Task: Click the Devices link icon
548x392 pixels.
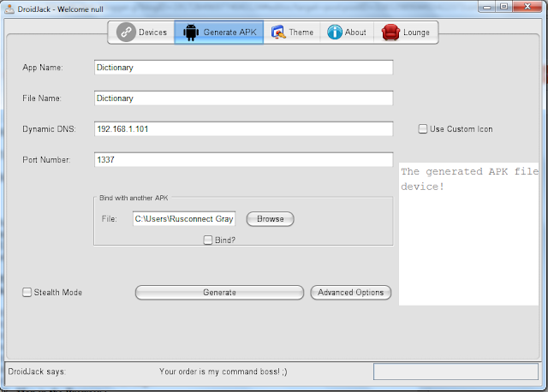Action: pyautogui.click(x=126, y=33)
